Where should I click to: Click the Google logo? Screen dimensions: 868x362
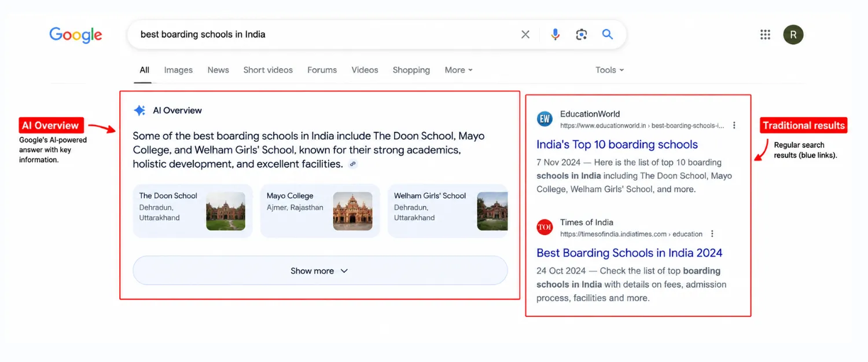(76, 35)
